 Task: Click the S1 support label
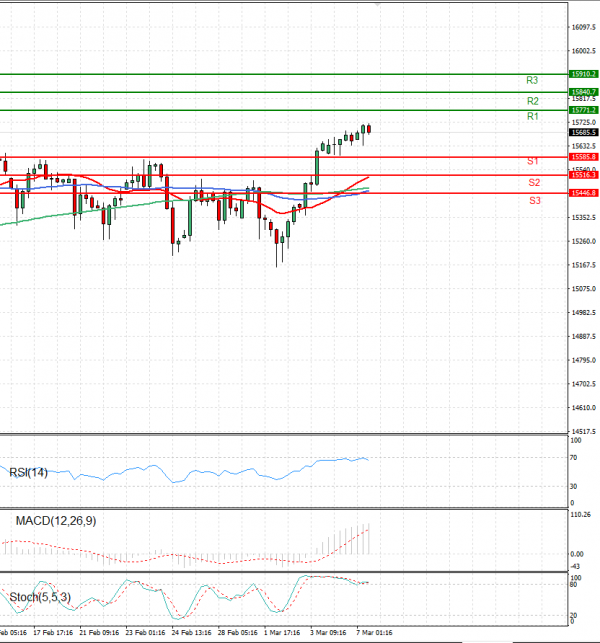pos(533,161)
